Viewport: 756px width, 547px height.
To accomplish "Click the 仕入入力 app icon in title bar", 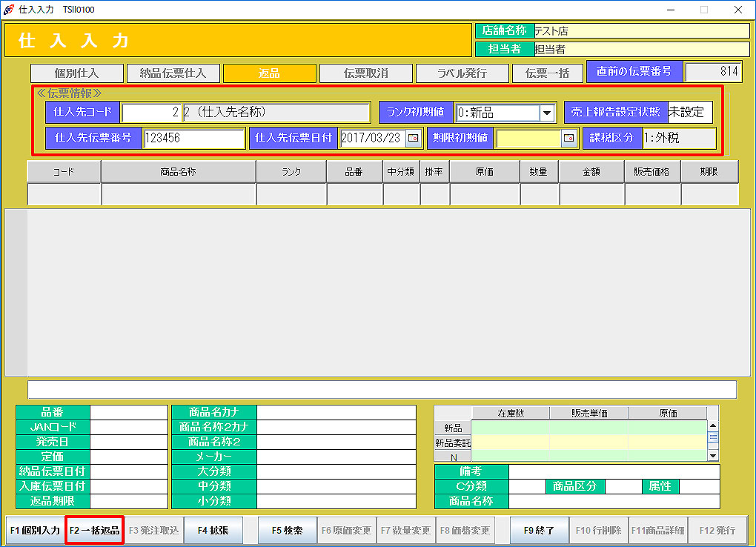I will 9,10.
